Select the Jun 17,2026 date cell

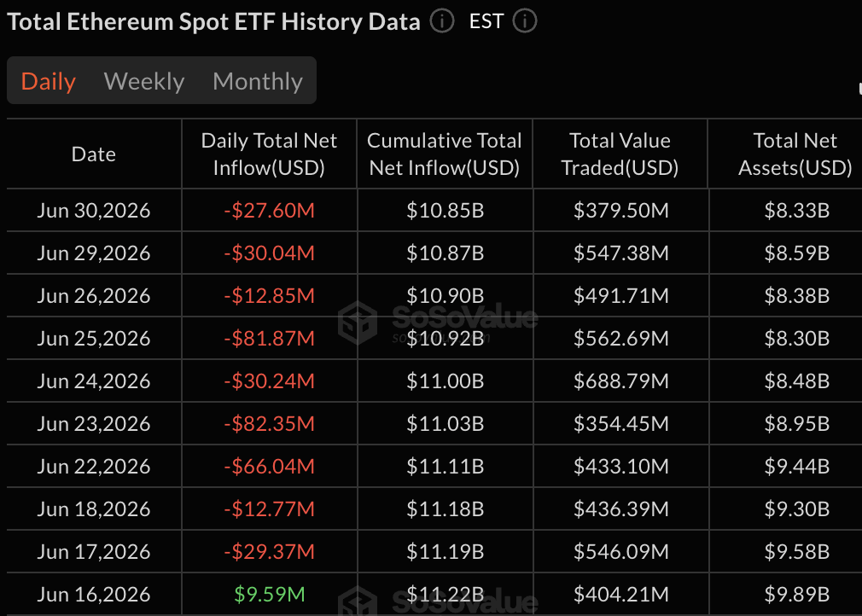point(94,552)
